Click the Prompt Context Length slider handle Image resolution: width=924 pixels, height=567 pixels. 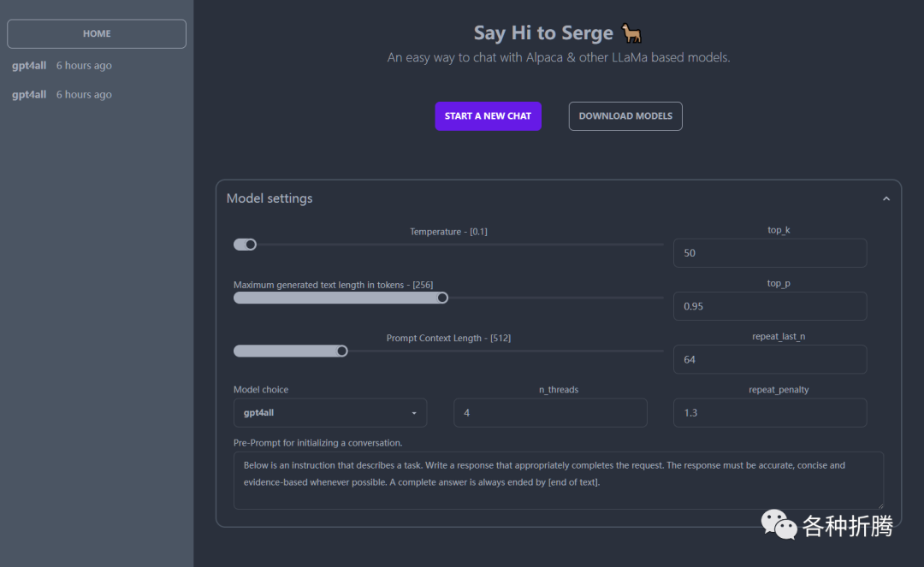(x=342, y=351)
